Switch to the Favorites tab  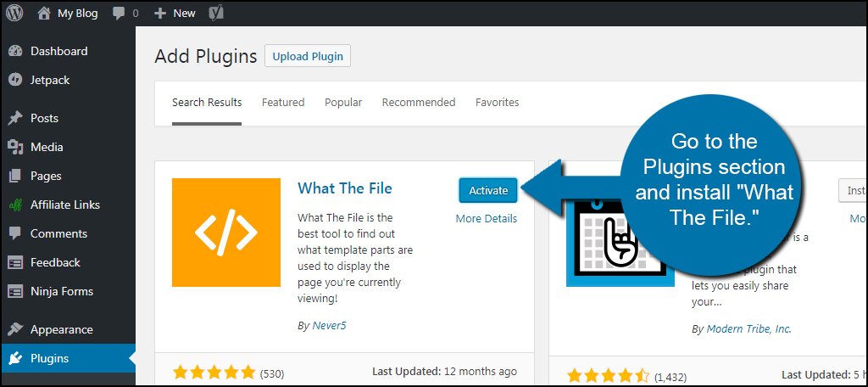497,103
